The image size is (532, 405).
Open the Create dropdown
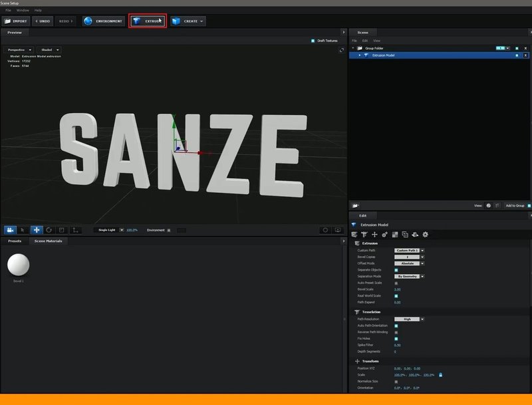pyautogui.click(x=188, y=21)
